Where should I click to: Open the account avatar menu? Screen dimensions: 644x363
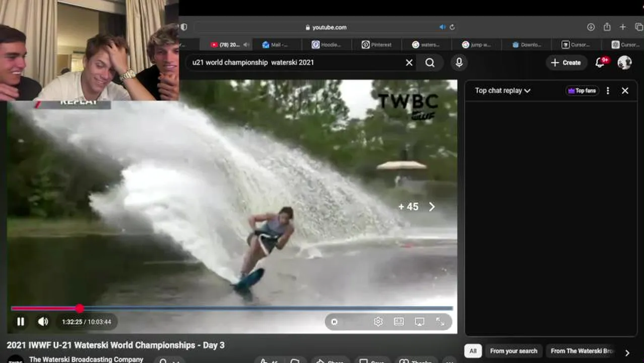click(625, 63)
